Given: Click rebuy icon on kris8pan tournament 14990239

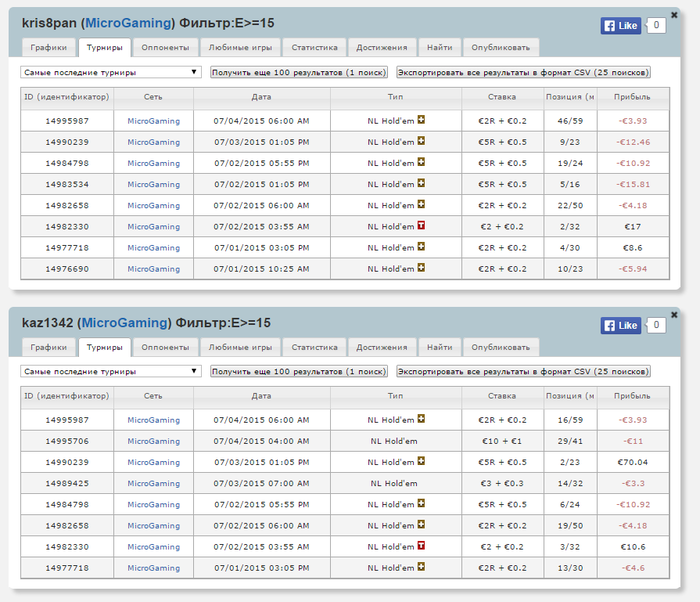Looking at the screenshot, I should pyautogui.click(x=421, y=141).
